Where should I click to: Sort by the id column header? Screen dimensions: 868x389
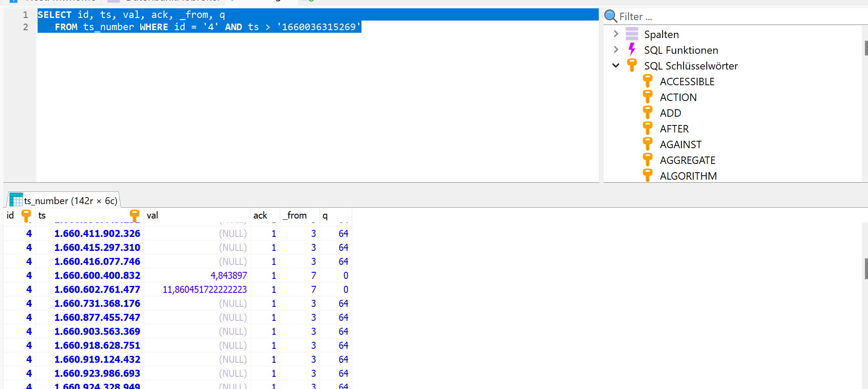19,215
